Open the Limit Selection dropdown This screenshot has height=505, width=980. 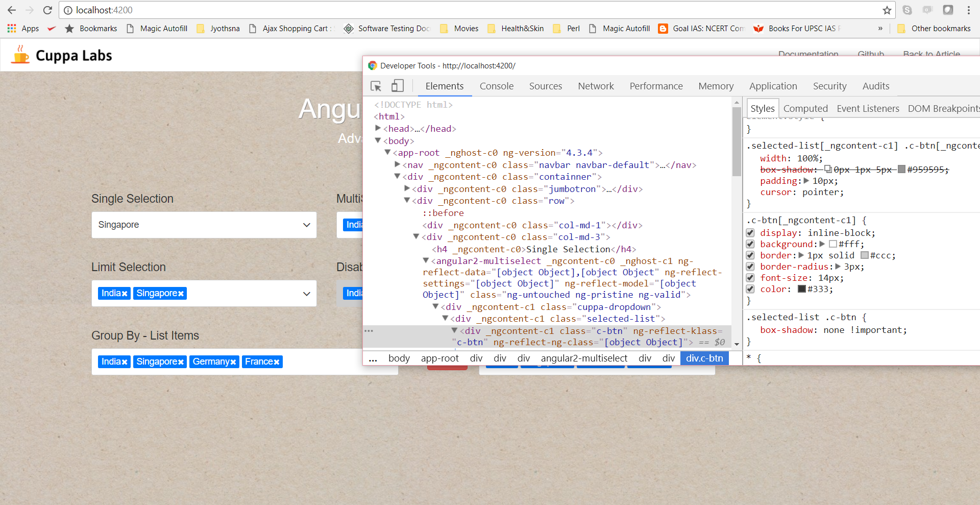[x=306, y=293]
